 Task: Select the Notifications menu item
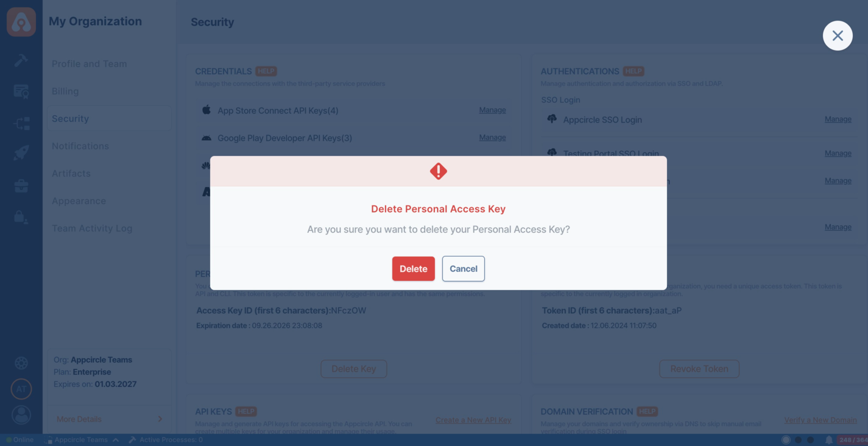tap(80, 146)
